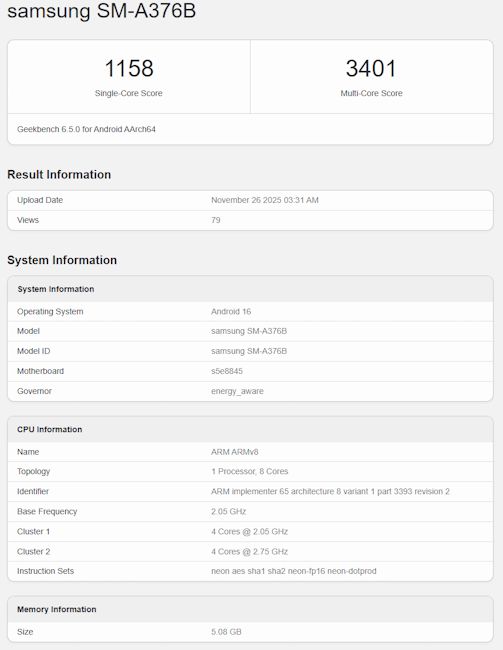The height and width of the screenshot is (650, 503).
Task: Select 'samsung SM-A376B' value in Model row
Action: tap(249, 331)
